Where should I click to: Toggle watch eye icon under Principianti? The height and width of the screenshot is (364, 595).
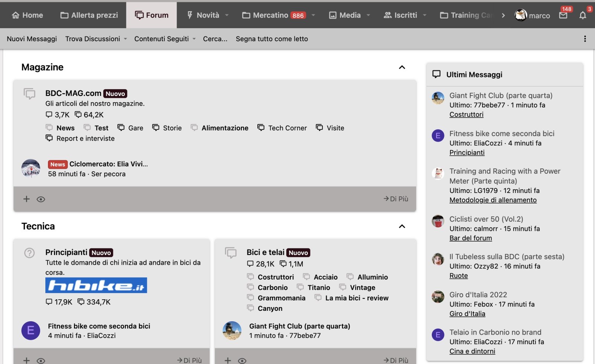click(x=41, y=360)
